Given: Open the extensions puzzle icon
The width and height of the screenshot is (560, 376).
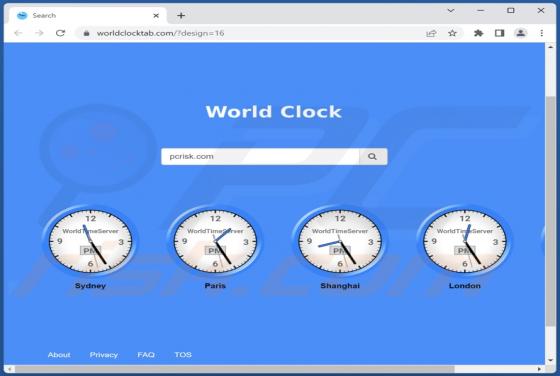Looking at the screenshot, I should [x=478, y=33].
